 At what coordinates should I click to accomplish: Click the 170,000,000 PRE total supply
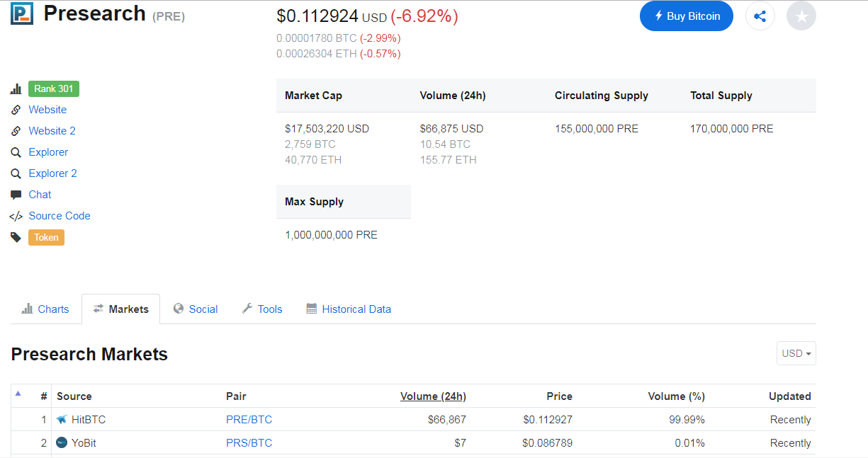click(x=732, y=129)
